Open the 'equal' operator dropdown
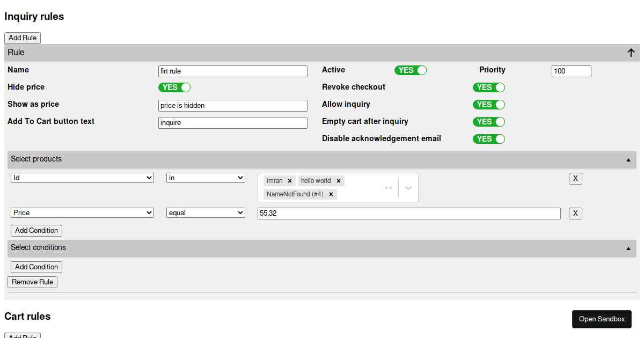Screen dimensions: 644x338 [x=206, y=213]
